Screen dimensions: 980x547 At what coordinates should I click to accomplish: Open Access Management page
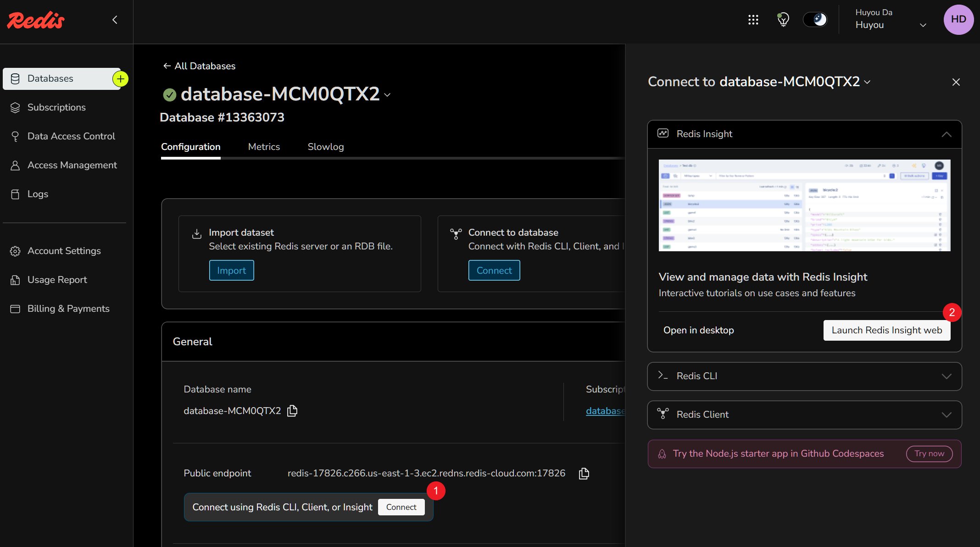click(x=72, y=165)
